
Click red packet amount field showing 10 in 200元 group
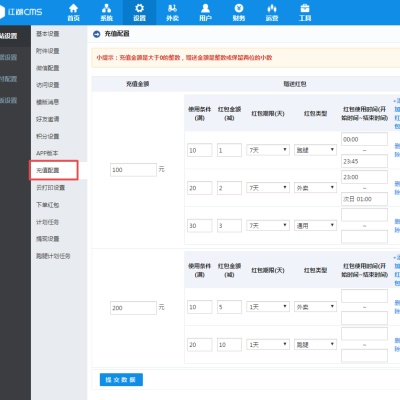tap(229, 345)
